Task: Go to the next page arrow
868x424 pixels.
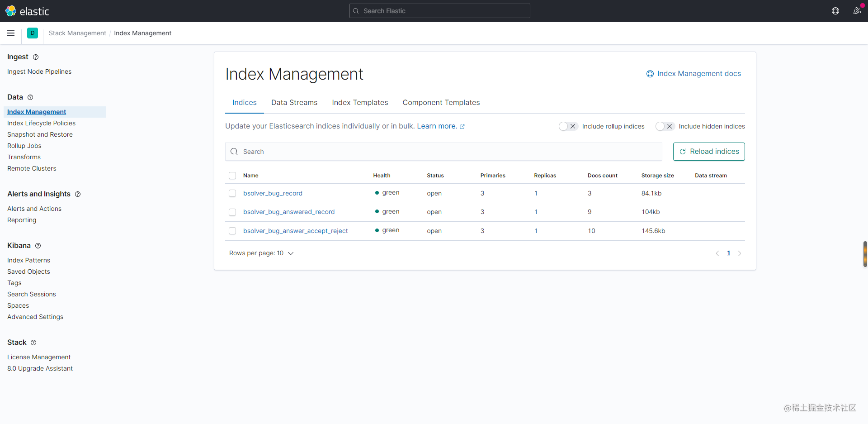Action: (740, 253)
